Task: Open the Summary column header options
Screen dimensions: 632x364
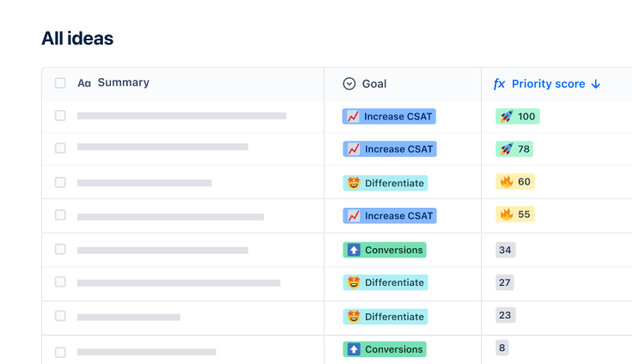Action: (x=123, y=82)
